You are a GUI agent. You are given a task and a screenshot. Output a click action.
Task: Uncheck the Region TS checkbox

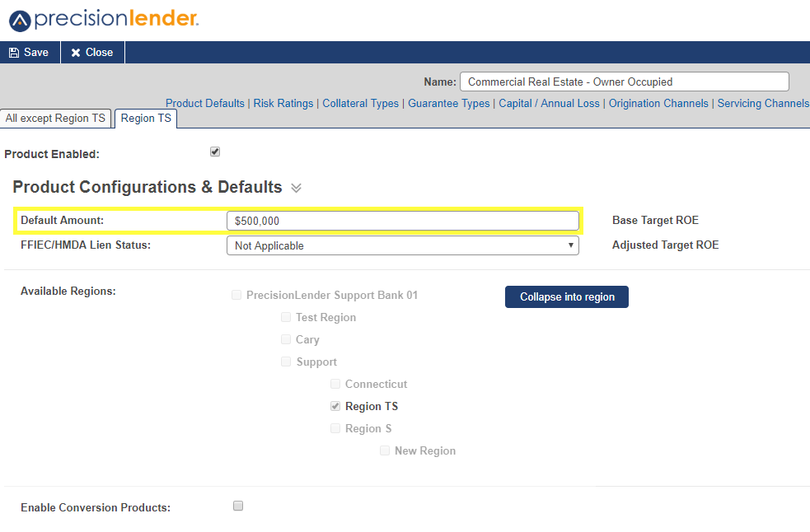coord(335,406)
